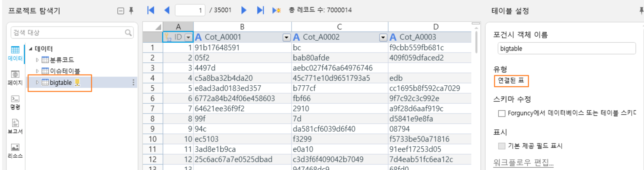
Task: Click cell containing 409f059dfaced2
Action: tap(429, 58)
